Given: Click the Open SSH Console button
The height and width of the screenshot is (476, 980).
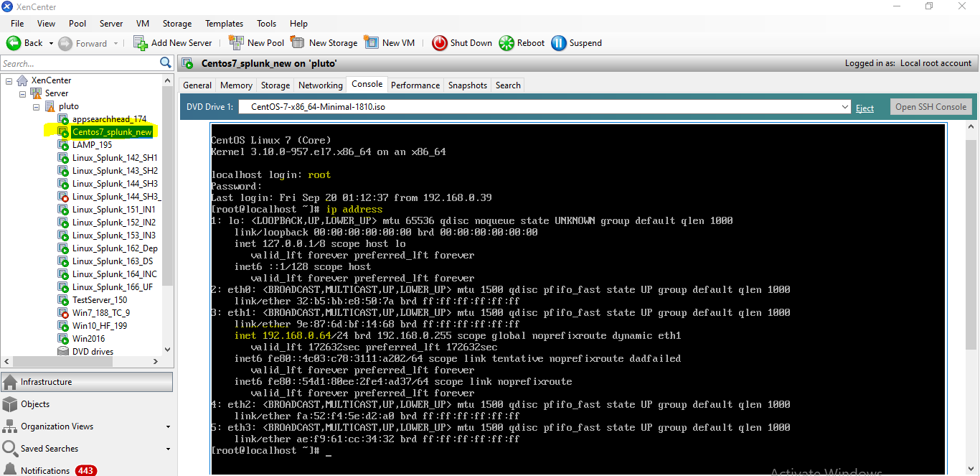Looking at the screenshot, I should tap(930, 107).
